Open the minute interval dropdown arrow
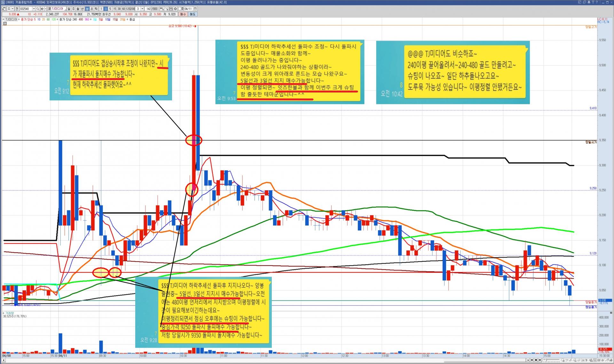This screenshot has height=364, width=614. point(142,9)
